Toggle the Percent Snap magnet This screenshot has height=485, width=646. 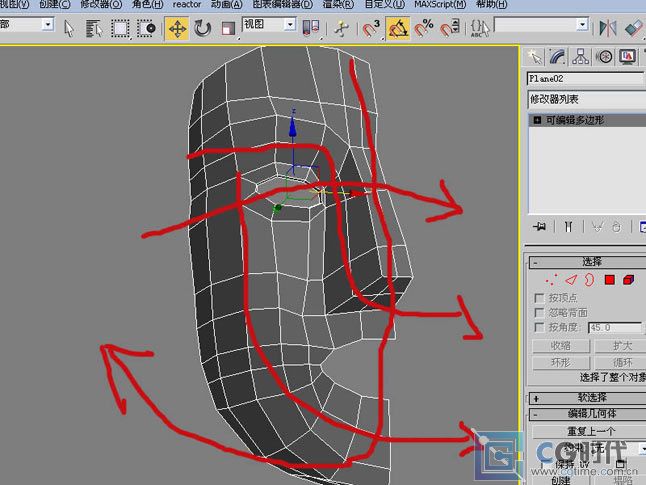(x=424, y=28)
